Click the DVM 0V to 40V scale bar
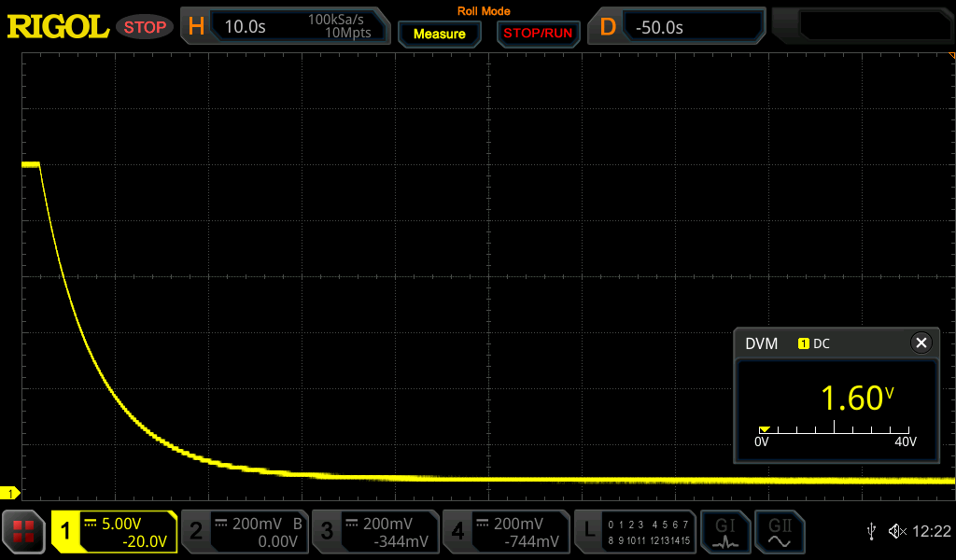Image resolution: width=956 pixels, height=560 pixels. click(835, 430)
